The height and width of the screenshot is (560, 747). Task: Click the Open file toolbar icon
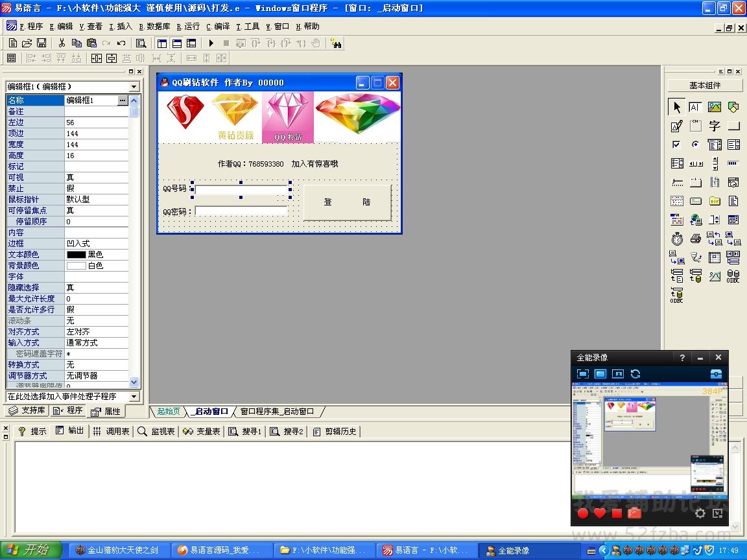tap(27, 43)
